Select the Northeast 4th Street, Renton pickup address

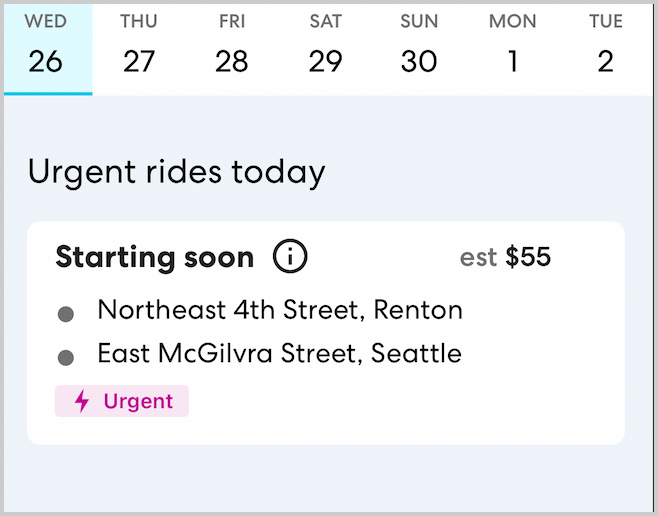(x=280, y=310)
